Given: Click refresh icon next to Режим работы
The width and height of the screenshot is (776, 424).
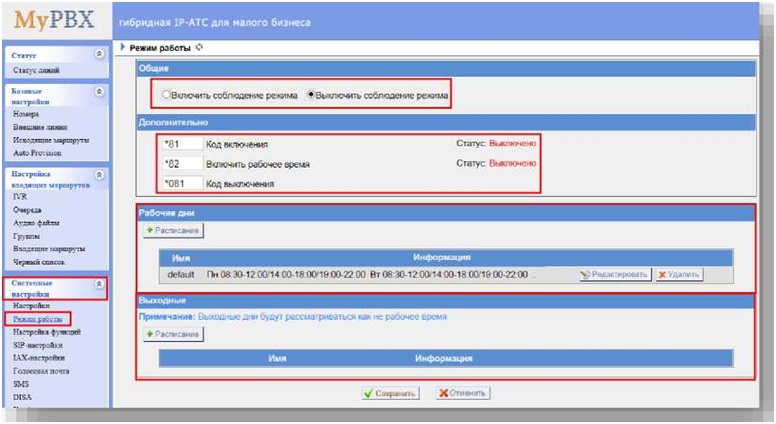Looking at the screenshot, I should (x=199, y=47).
